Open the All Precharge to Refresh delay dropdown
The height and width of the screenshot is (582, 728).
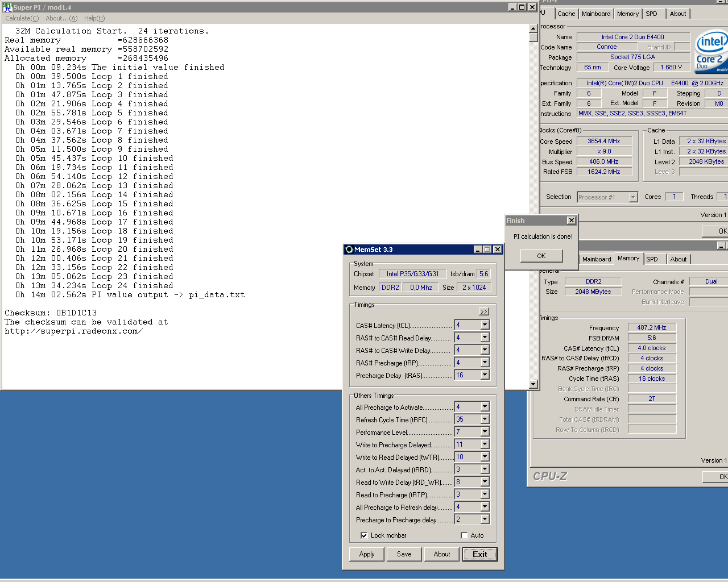pos(485,507)
